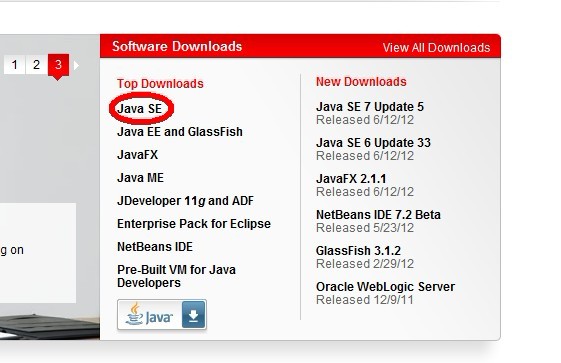The image size is (561, 363).
Task: Click the Software Downloads panel title
Action: 177,46
